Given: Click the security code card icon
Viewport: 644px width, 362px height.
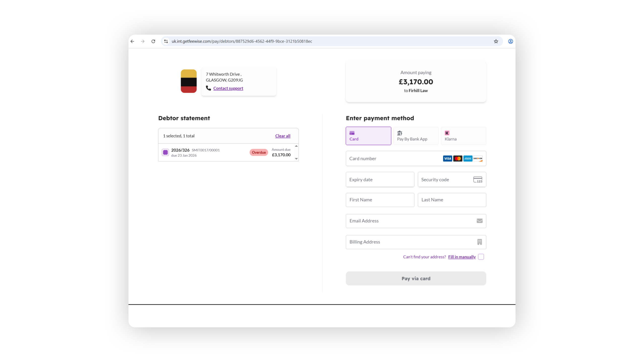Looking at the screenshot, I should [477, 179].
